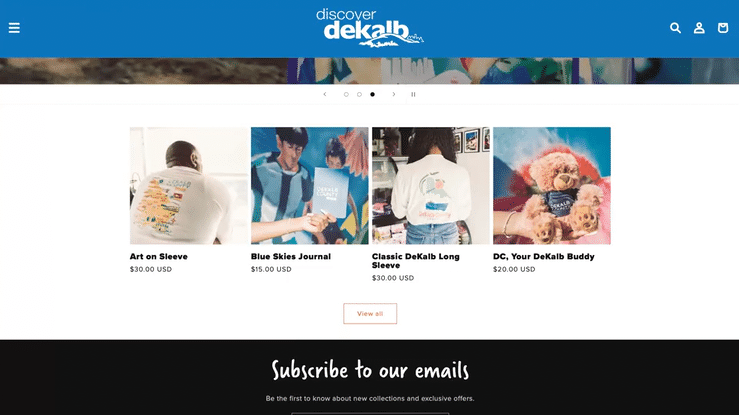Open the DeKalb Buddy bear image
The width and height of the screenshot is (739, 415).
click(552, 186)
